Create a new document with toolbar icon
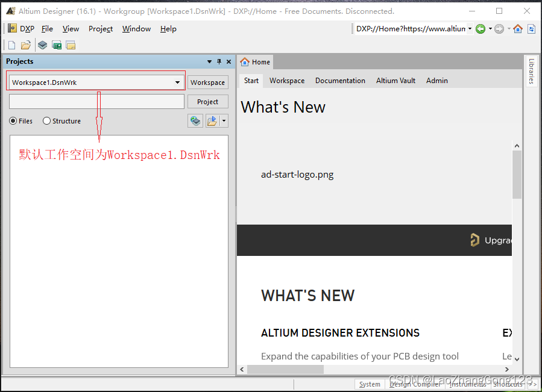 [x=11, y=45]
